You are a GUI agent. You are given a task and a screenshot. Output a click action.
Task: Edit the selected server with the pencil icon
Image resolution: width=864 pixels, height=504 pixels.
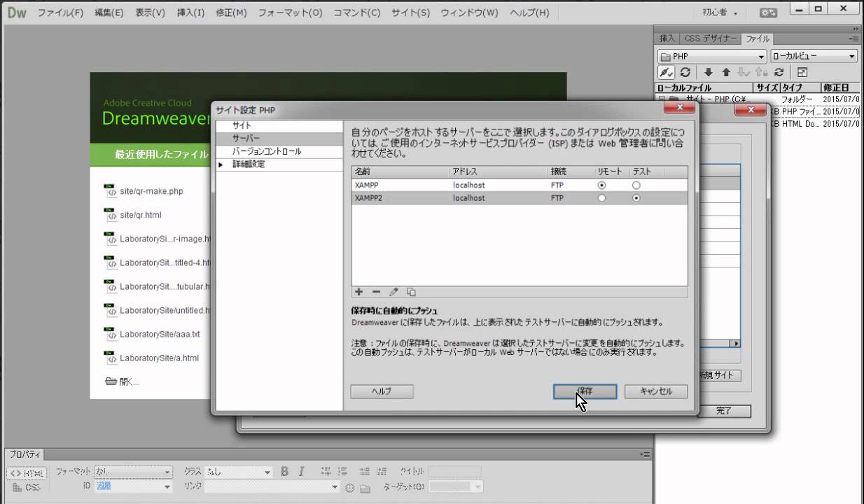[393, 292]
